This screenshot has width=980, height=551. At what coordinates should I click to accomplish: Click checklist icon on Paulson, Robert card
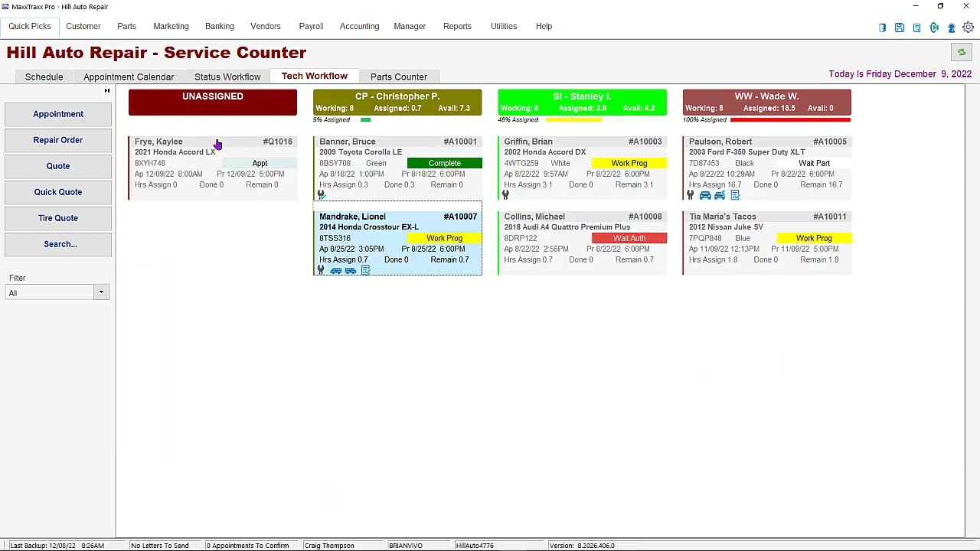[735, 195]
